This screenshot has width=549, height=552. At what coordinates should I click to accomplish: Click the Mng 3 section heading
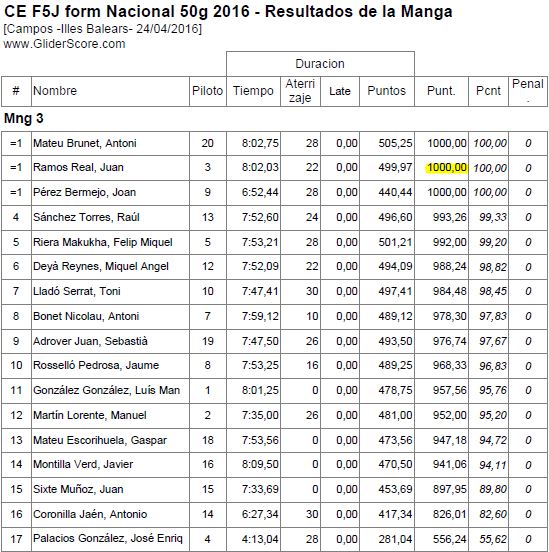tap(24, 119)
